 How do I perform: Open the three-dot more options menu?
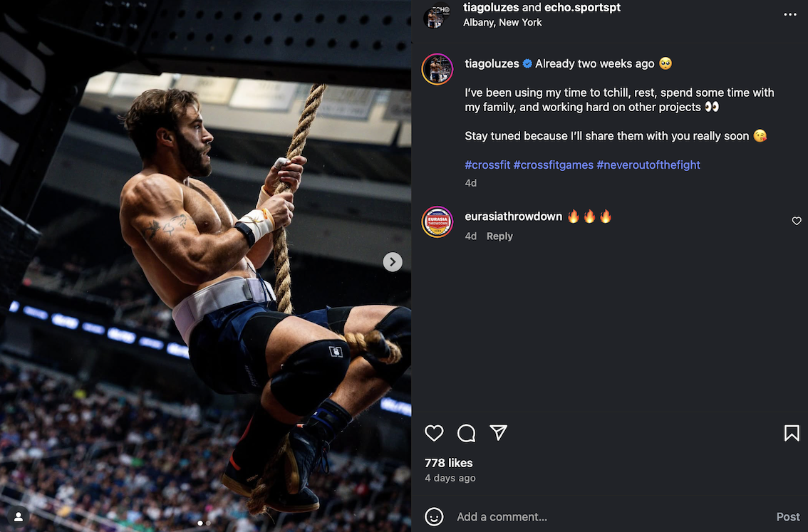pyautogui.click(x=790, y=14)
